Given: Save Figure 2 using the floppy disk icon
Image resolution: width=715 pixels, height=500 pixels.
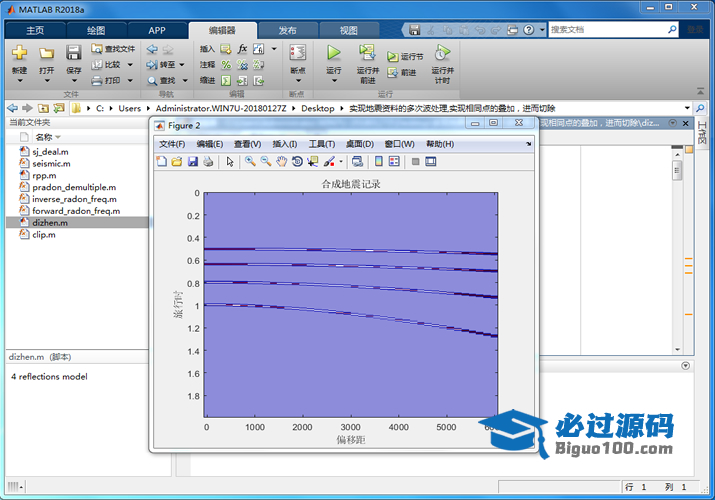Looking at the screenshot, I should click(x=192, y=161).
